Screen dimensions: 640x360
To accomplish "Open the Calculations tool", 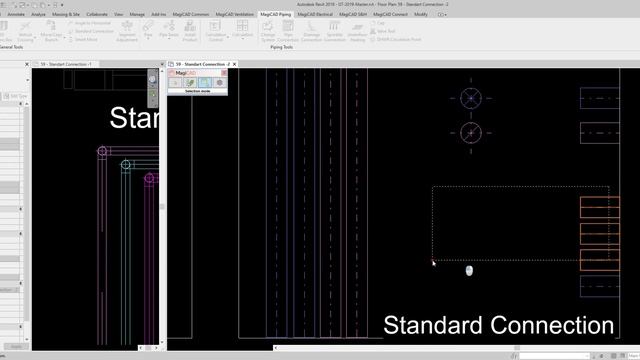I will tap(242, 29).
